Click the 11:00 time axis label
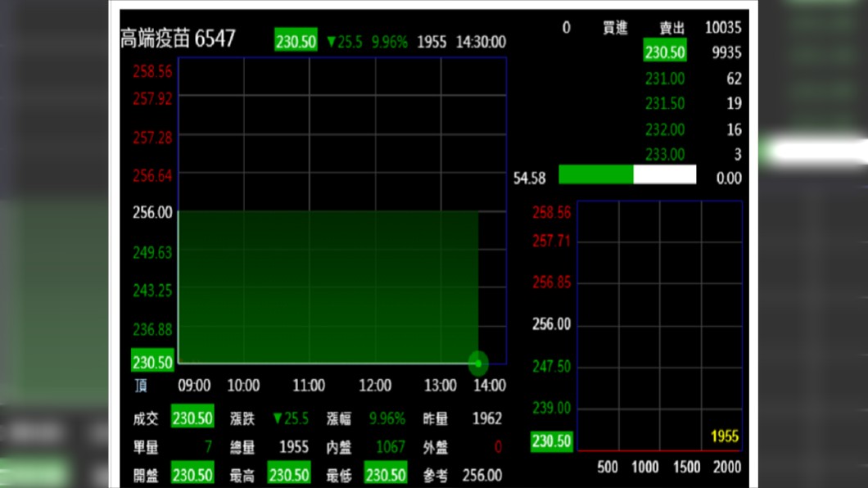 [x=309, y=385]
